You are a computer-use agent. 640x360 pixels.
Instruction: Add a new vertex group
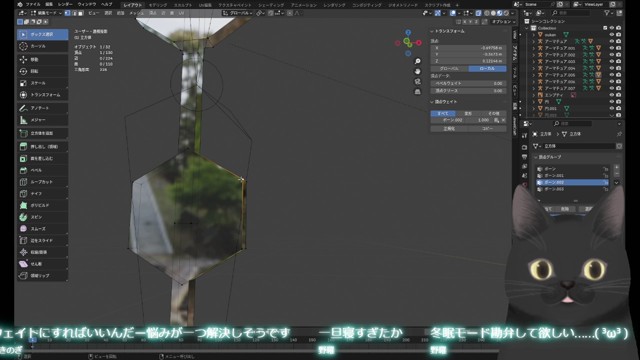click(616, 167)
